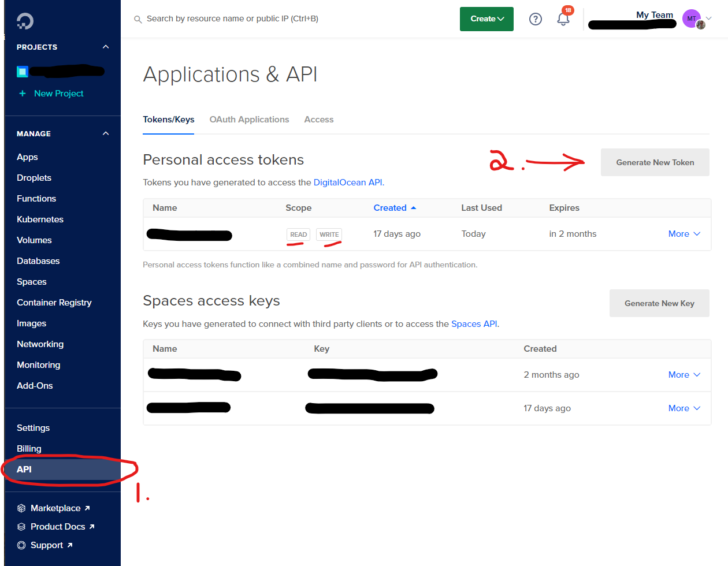Viewport: 728px width, 566px height.
Task: Open the notifications bell icon
Action: point(563,19)
